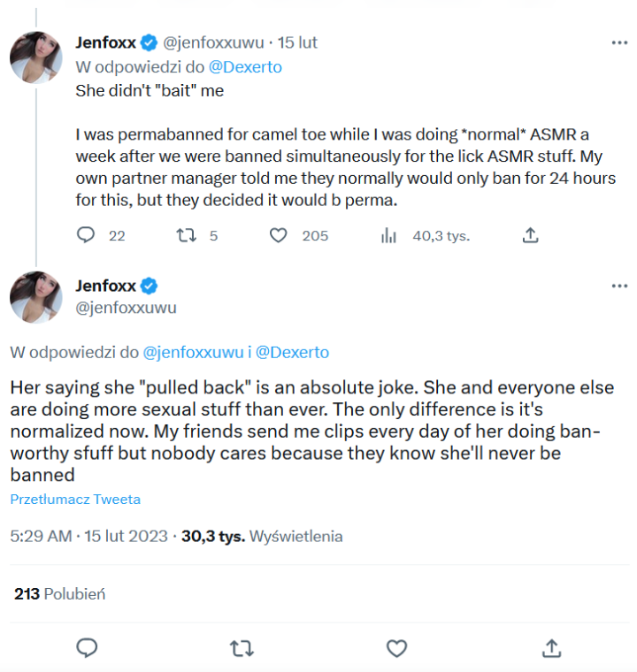Viewport: 637px width, 672px height.
Task: Like the main tweet with heart icon
Action: (397, 648)
